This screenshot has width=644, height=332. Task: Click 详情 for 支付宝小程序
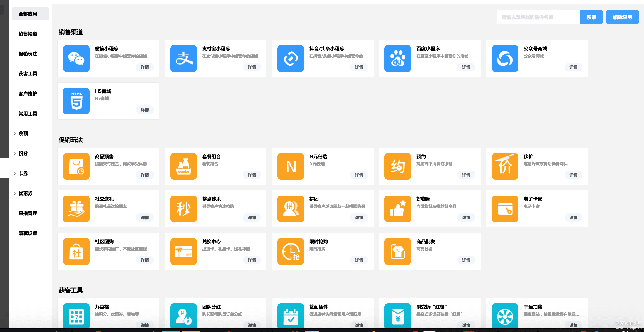coord(252,67)
